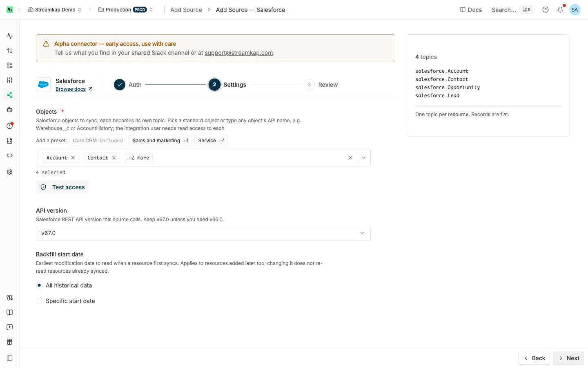This screenshot has height=368, width=588.
Task: Open the list layout sidebar icon
Action: (x=10, y=65)
